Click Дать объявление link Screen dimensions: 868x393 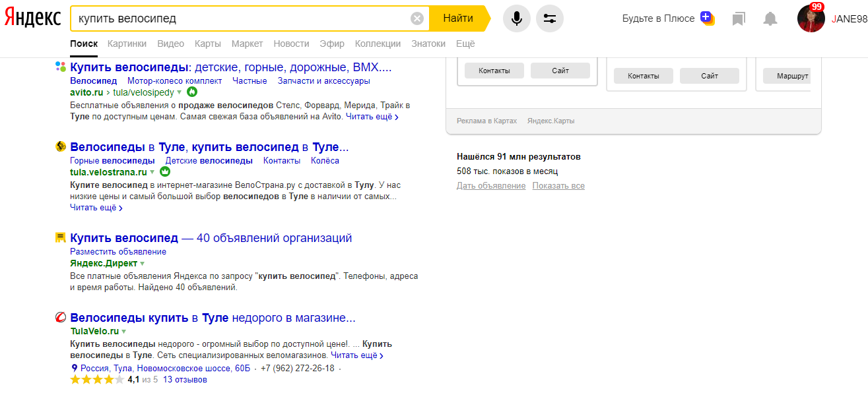(x=491, y=185)
